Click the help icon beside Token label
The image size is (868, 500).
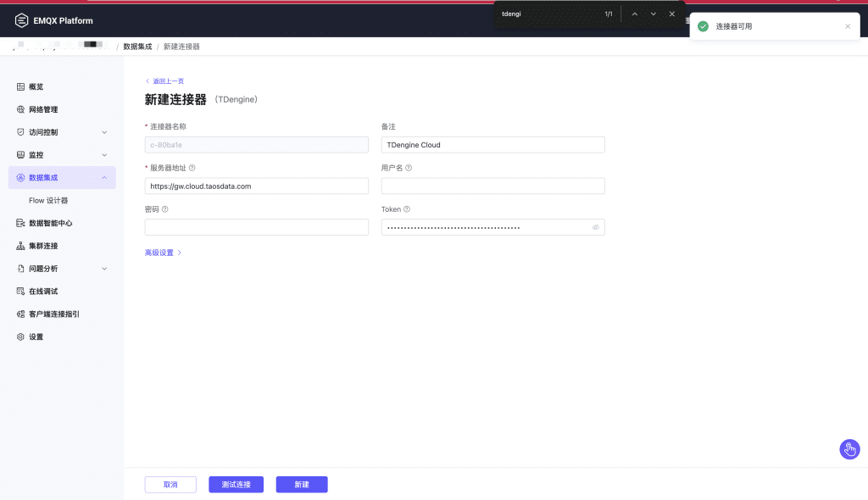coord(408,208)
